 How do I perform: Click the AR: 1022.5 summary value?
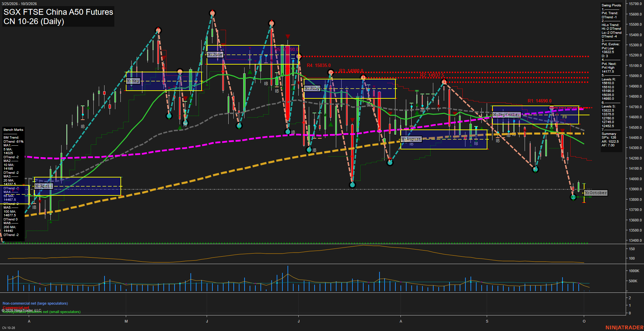pos(610,142)
